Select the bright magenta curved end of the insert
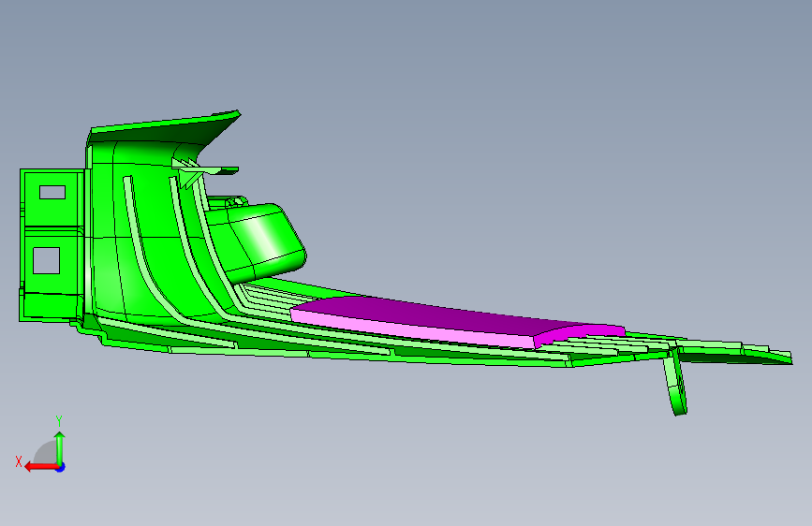Screen dimensions: 812x526 point(579,333)
